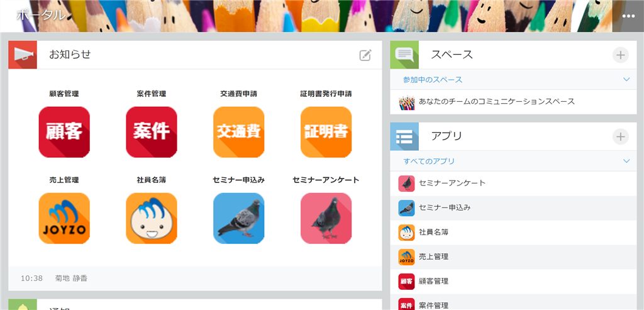Screen dimensions: 644x310
Task: Click the 売上管理 label above JOYZO icon
Action: pos(64,180)
